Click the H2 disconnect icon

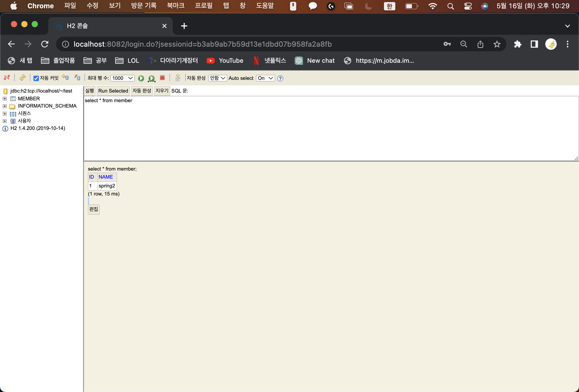click(7, 78)
